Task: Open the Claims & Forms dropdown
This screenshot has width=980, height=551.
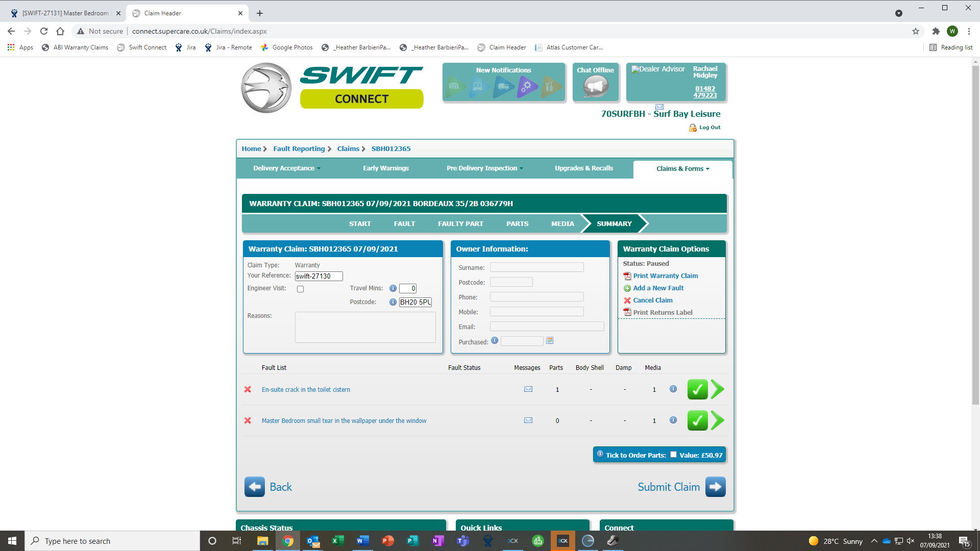Action: (682, 169)
